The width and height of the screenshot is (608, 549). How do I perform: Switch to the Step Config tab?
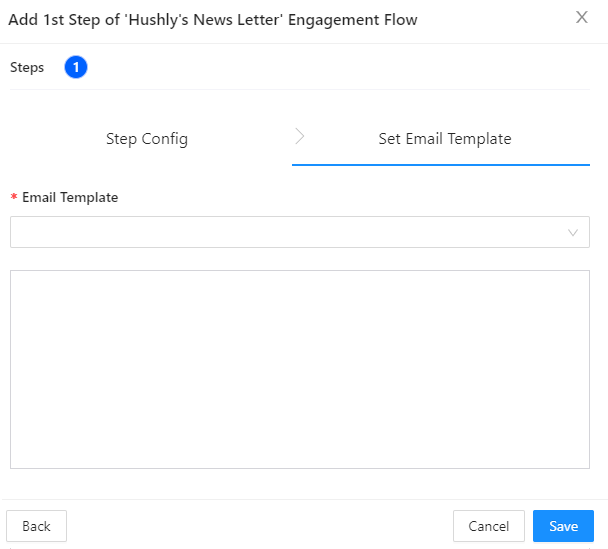tap(147, 139)
